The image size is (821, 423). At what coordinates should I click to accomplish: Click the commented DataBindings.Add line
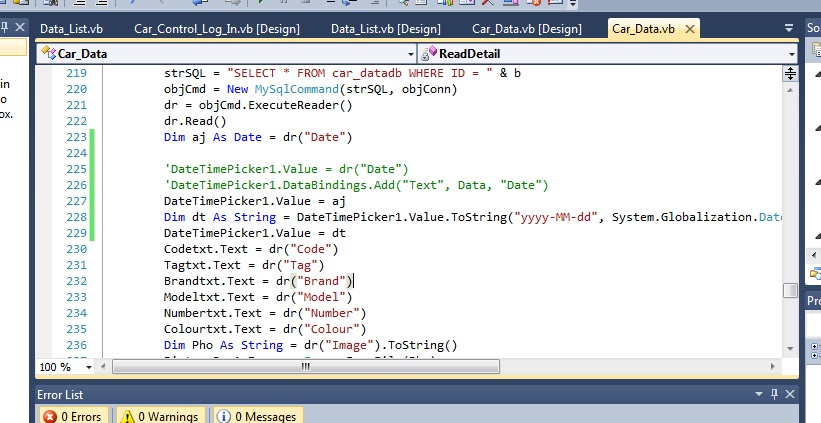click(x=356, y=185)
